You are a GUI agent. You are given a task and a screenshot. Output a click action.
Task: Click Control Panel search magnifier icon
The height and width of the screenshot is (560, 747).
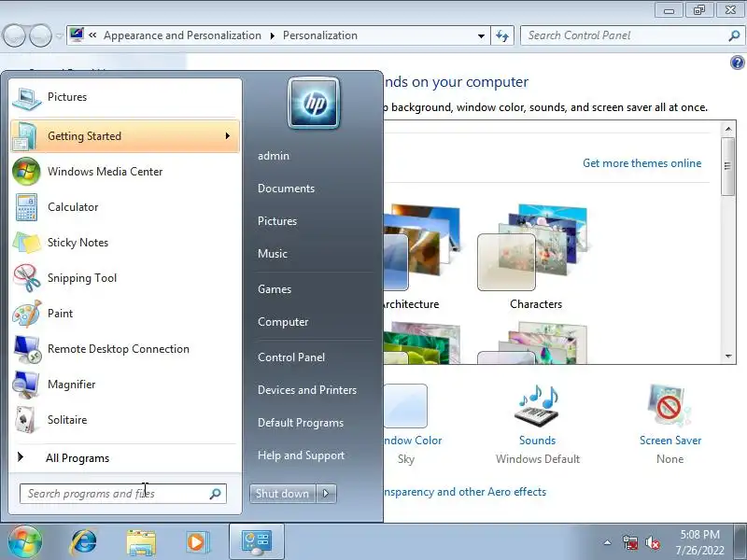point(734,35)
